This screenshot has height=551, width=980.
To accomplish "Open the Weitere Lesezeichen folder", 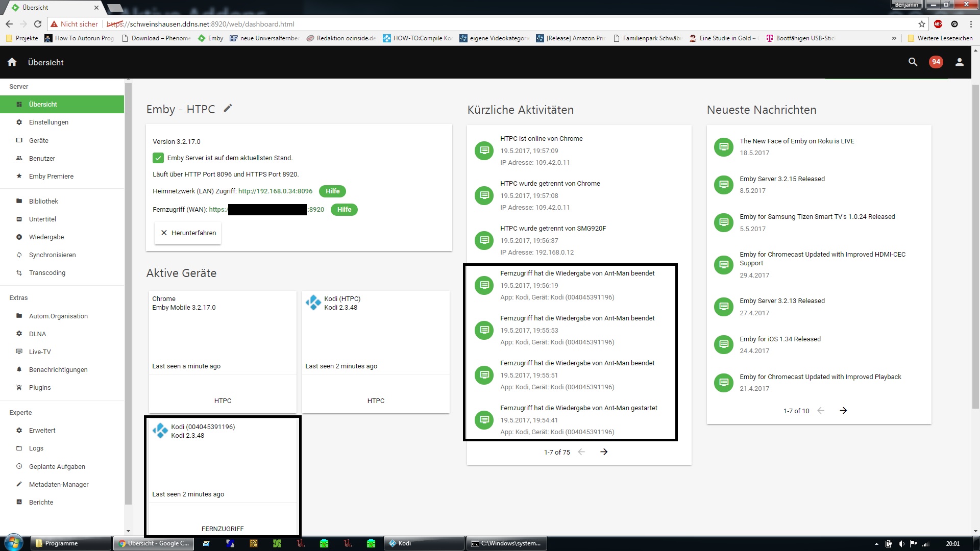I will click(x=940, y=38).
